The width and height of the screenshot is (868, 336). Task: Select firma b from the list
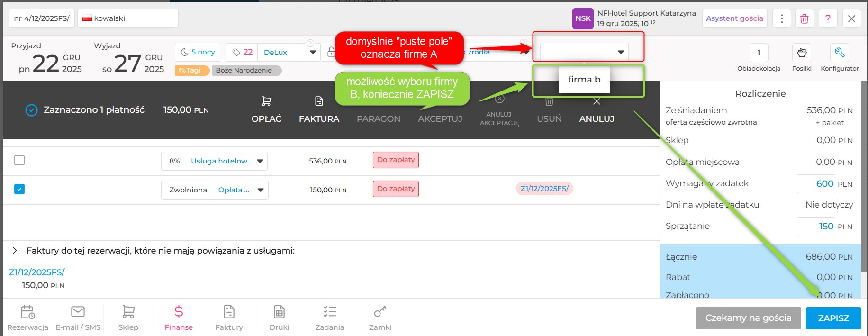pyautogui.click(x=584, y=80)
